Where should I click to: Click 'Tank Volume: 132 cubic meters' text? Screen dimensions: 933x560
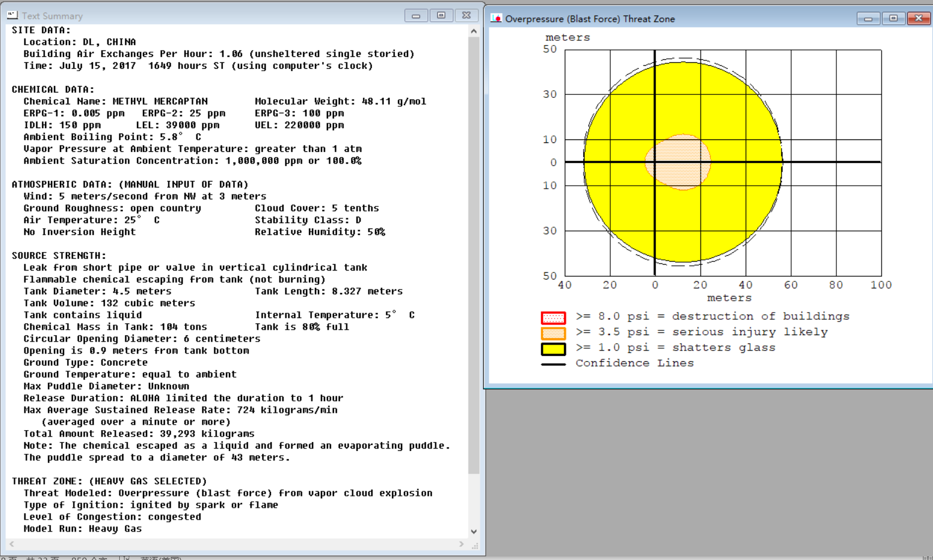[x=109, y=303]
